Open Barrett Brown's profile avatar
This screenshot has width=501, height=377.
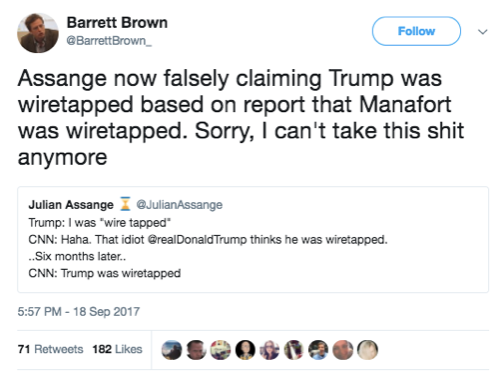(x=38, y=33)
